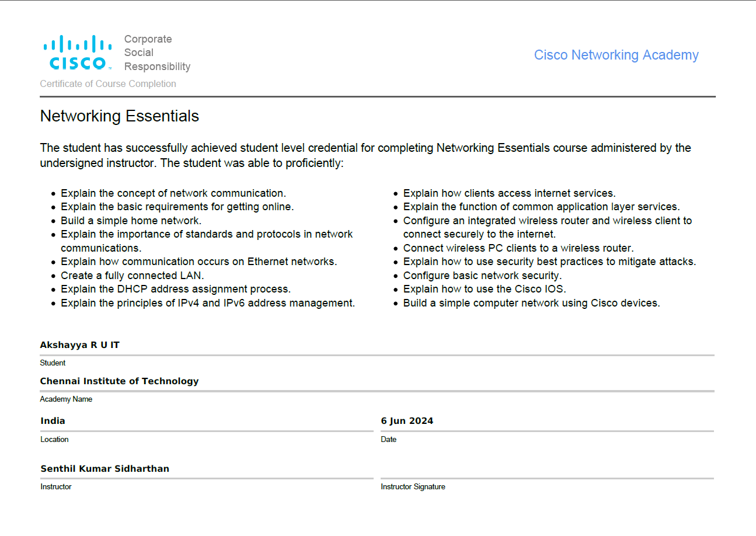The height and width of the screenshot is (536, 756).
Task: Click the Connect wireless PC clients bullet
Action: click(518, 248)
